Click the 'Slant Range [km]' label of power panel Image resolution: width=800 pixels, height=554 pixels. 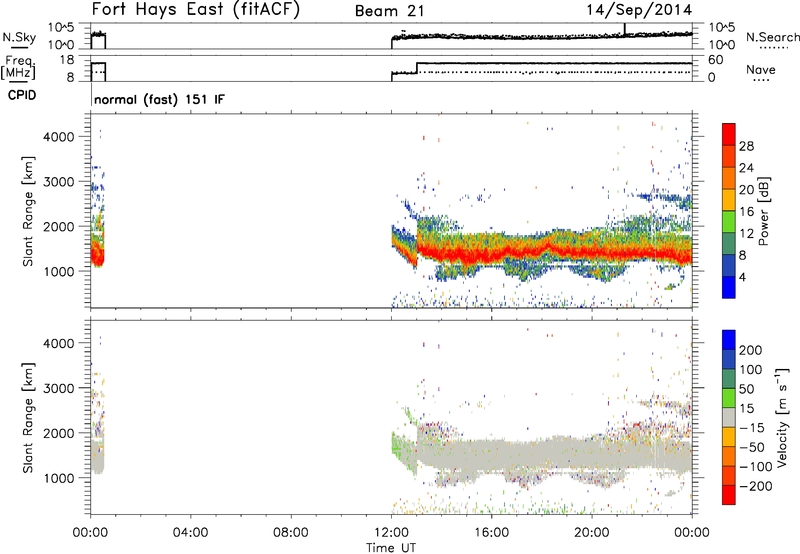coord(28,211)
